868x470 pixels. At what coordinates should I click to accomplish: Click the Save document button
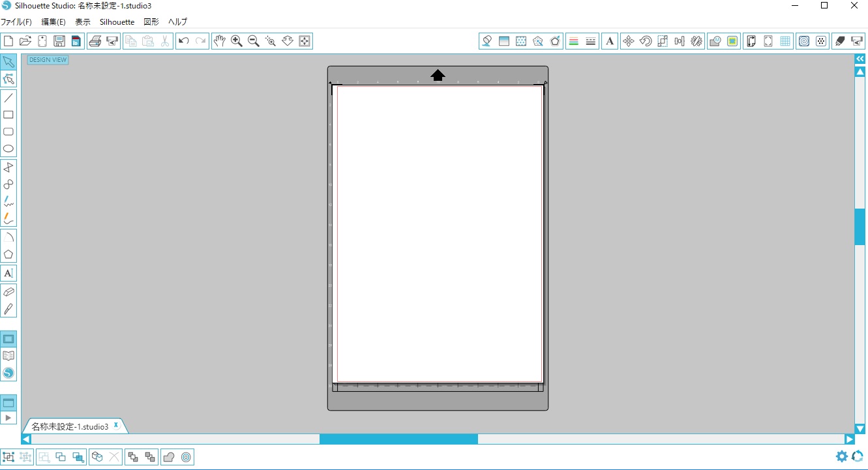click(59, 40)
